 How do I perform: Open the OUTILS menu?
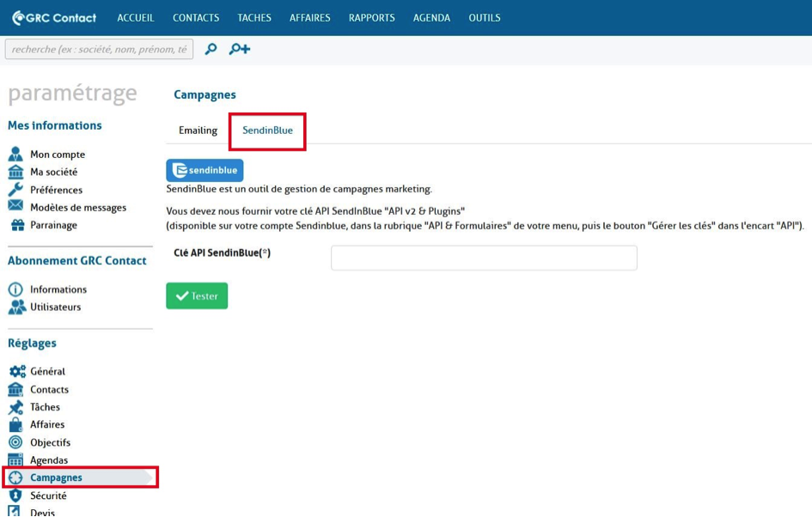click(484, 18)
